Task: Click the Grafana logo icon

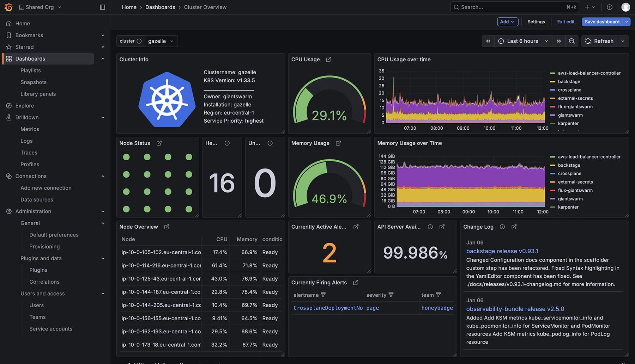Action: (8, 7)
